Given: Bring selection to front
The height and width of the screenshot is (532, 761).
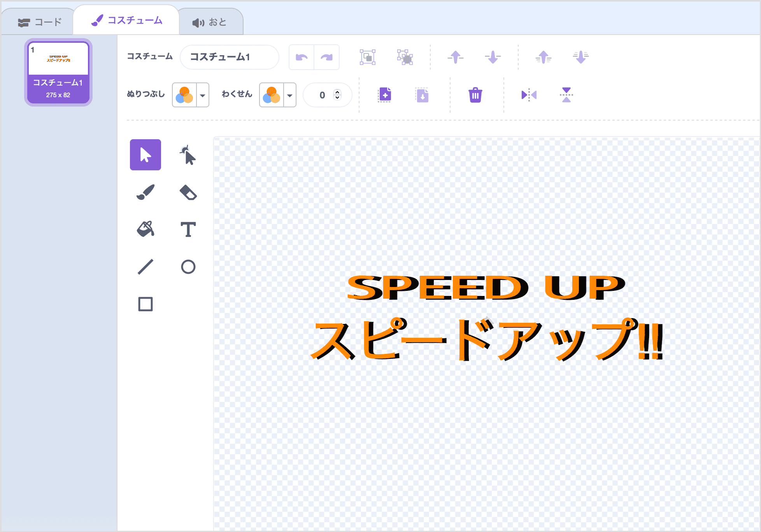Looking at the screenshot, I should pyautogui.click(x=544, y=57).
